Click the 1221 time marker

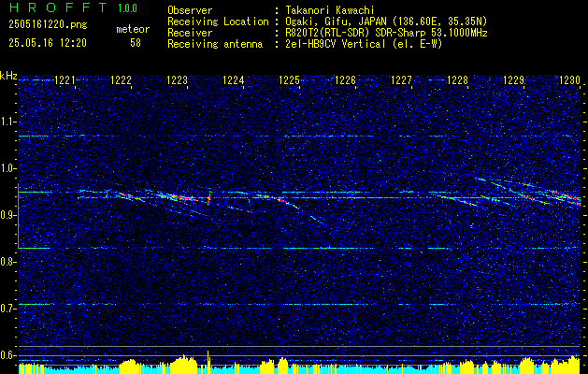pos(65,79)
